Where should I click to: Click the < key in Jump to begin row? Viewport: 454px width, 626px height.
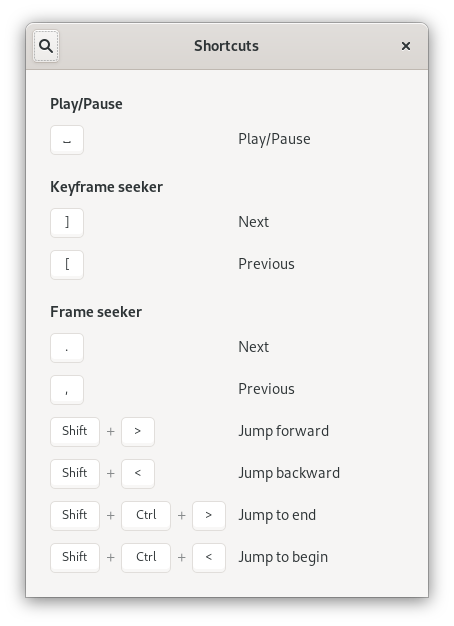pos(209,557)
